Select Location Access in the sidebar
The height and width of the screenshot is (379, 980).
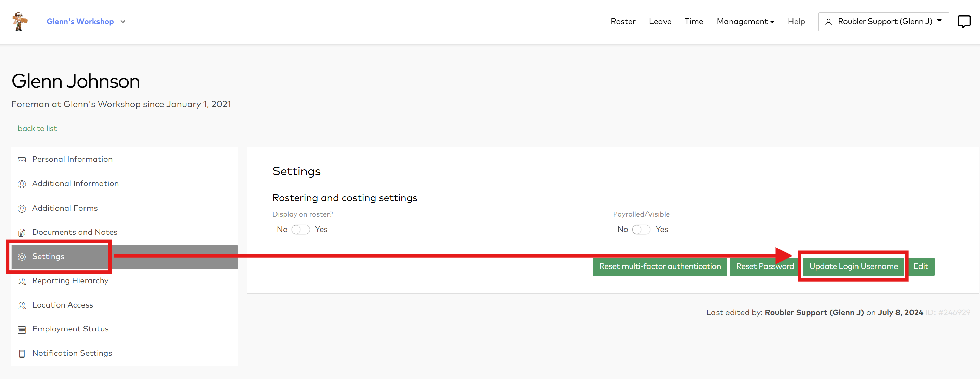[x=125, y=305]
